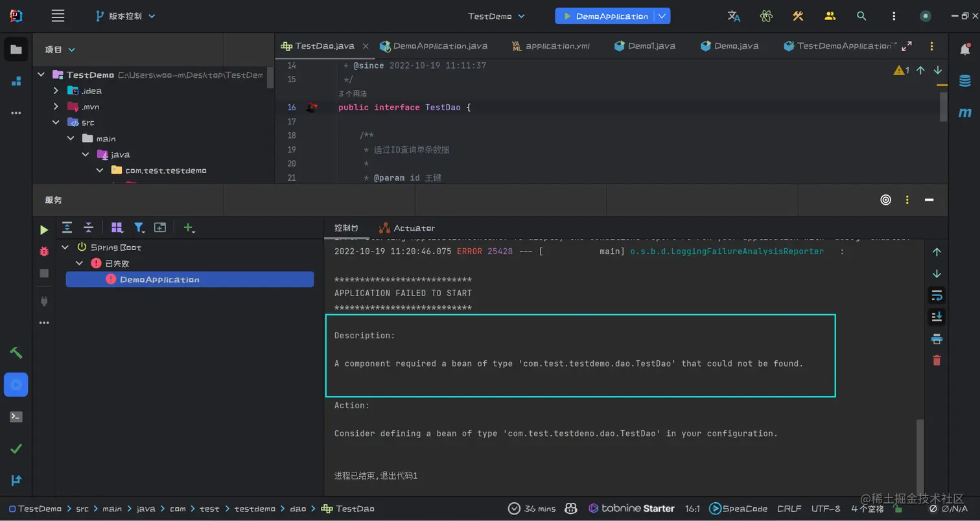Collapse the 已失效 node
The image size is (980, 521).
(x=80, y=263)
